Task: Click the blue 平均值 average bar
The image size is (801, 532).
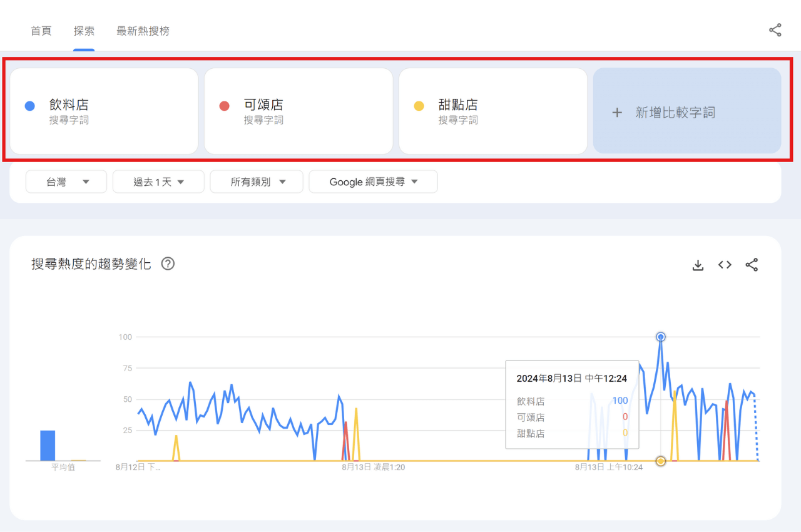Action: click(48, 446)
